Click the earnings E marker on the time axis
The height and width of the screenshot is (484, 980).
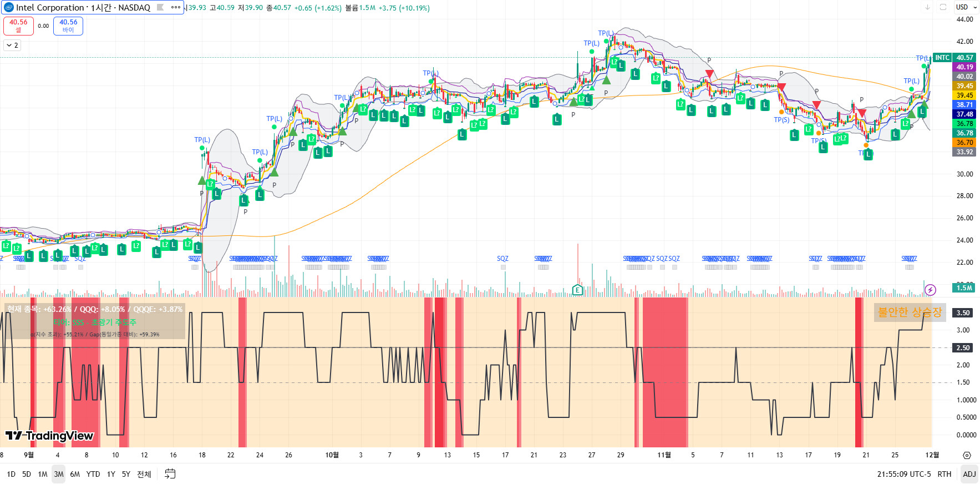tap(577, 290)
